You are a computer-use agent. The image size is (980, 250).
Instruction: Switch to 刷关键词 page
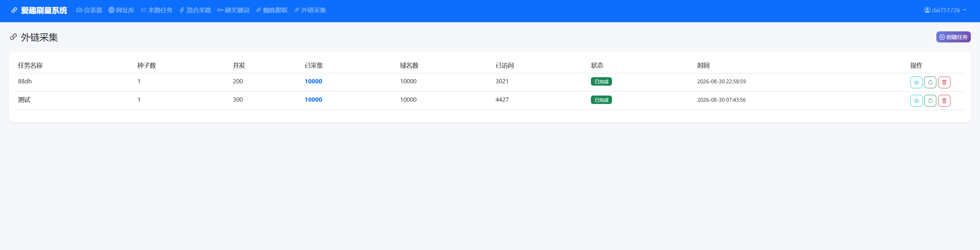233,10
